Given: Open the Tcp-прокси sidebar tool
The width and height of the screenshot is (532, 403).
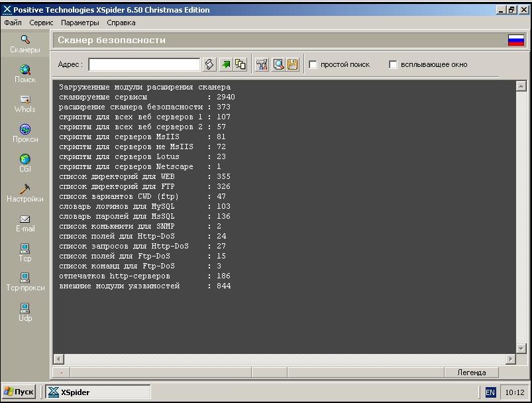Looking at the screenshot, I should tap(25, 282).
